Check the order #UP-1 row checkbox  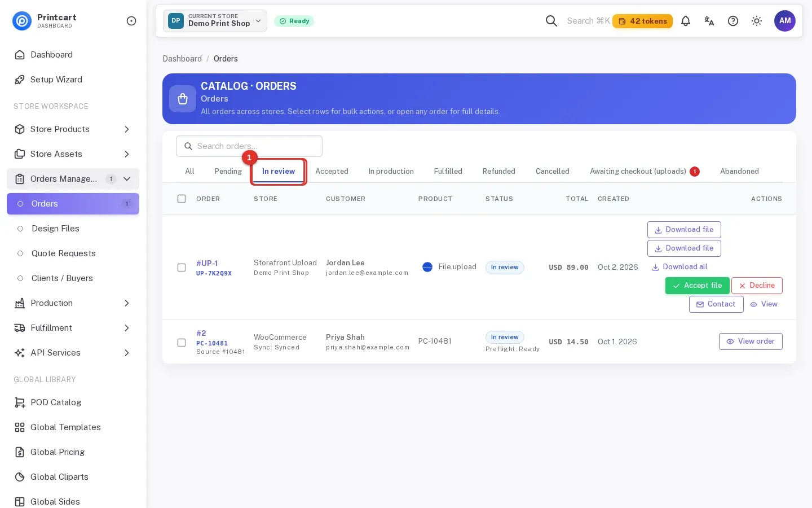point(182,268)
